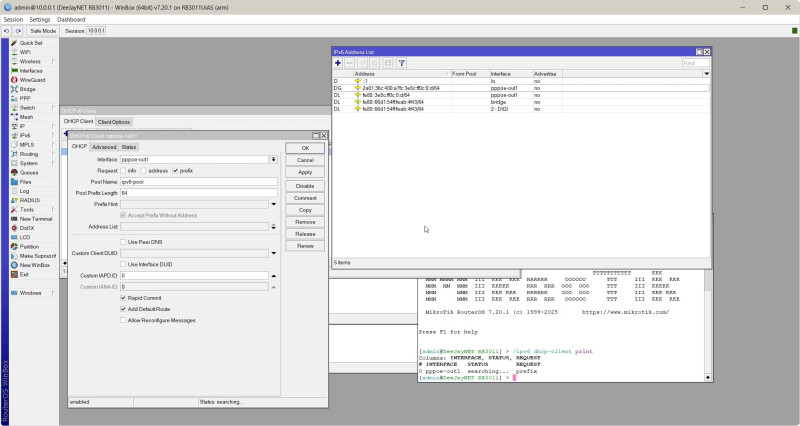This screenshot has height=426, width=800.
Task: Toggle the Add Default Route checkbox
Action: pos(123,309)
